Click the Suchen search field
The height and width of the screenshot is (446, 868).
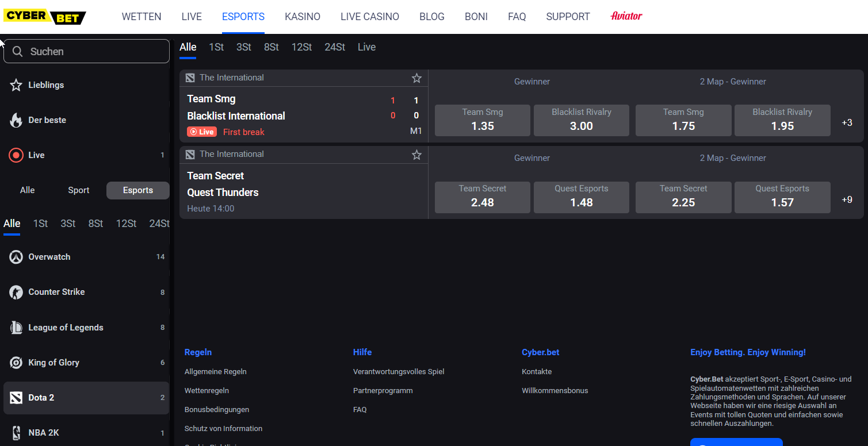click(x=86, y=51)
